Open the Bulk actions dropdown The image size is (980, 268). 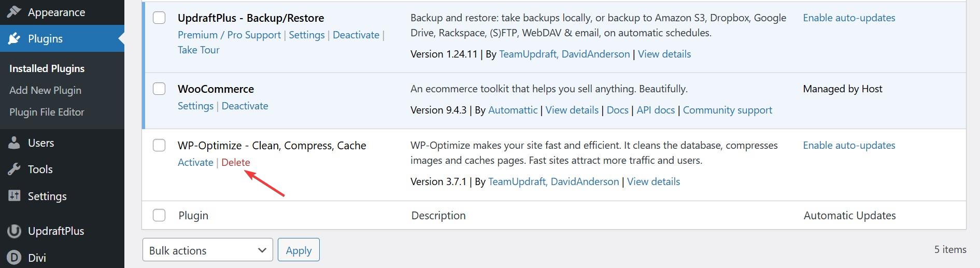coord(207,250)
